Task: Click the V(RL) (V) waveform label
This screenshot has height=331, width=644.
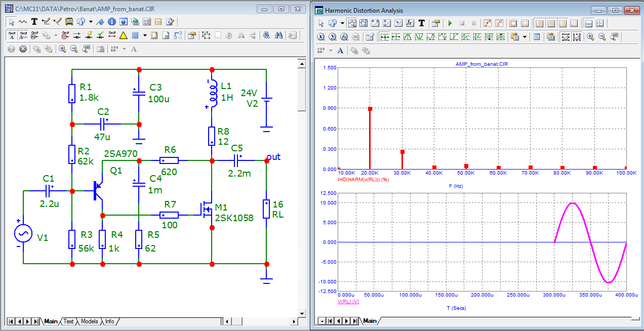Action: point(348,301)
